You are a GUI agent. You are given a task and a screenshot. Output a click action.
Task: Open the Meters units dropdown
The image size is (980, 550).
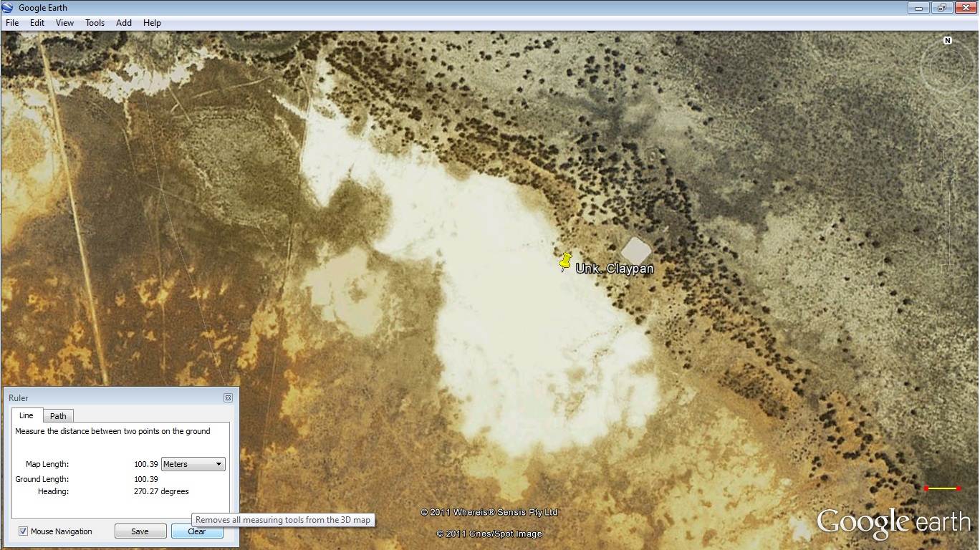click(x=192, y=463)
